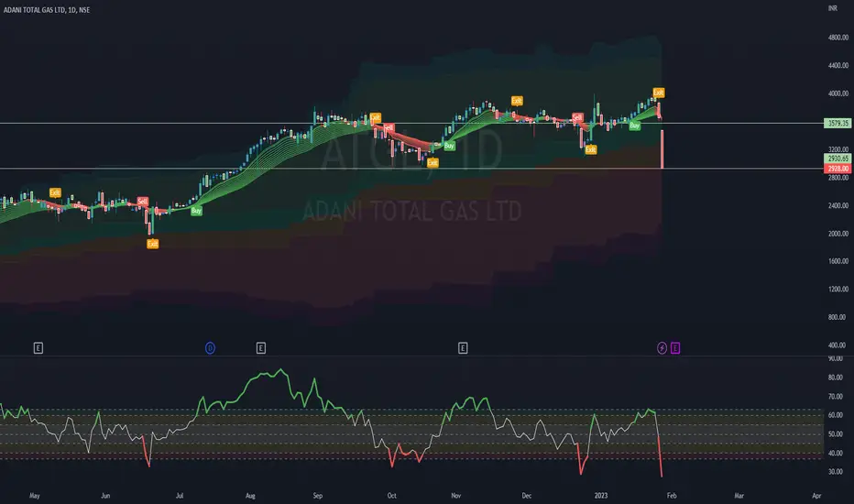Select the Exit label just before 2023
The image size is (854, 504).
click(x=590, y=149)
